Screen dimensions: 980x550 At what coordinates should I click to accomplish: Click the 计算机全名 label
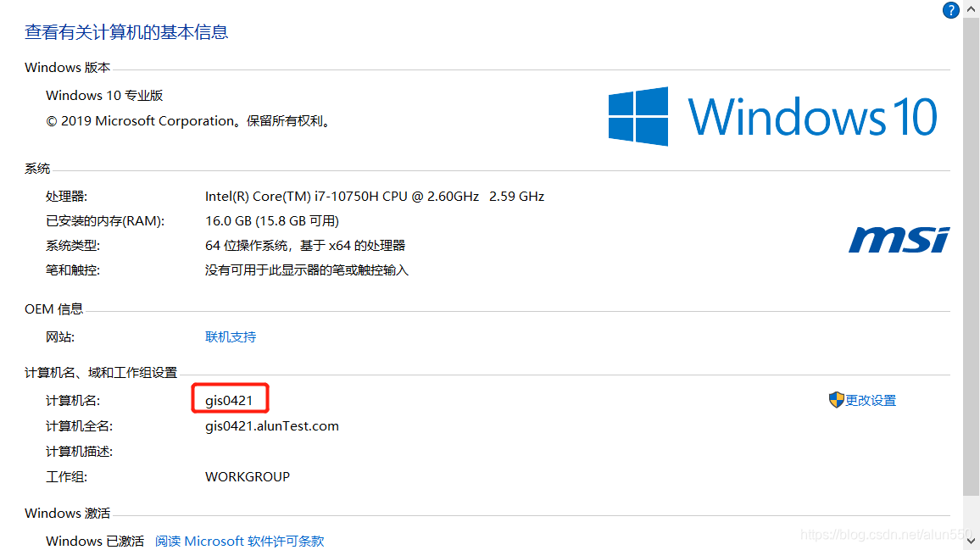[x=80, y=426]
